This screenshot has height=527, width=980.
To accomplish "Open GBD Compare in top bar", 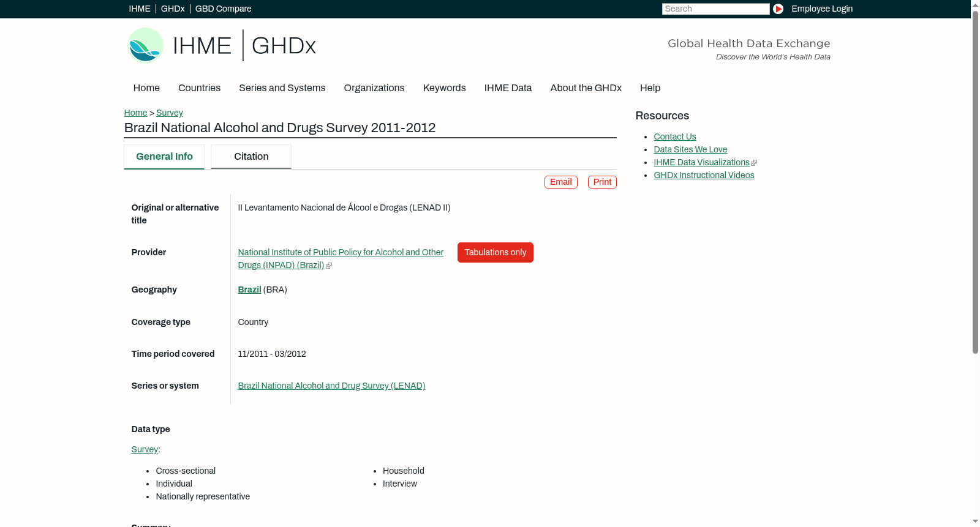I will (223, 9).
